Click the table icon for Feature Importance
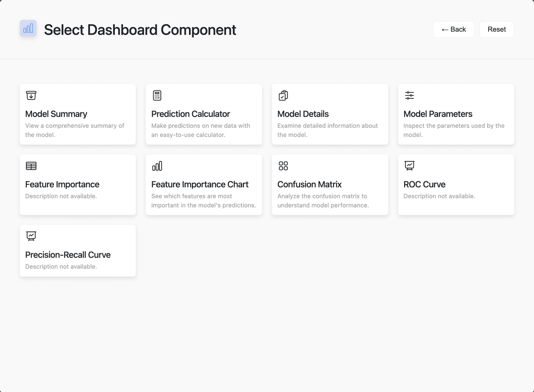This screenshot has height=392, width=534. click(x=31, y=166)
